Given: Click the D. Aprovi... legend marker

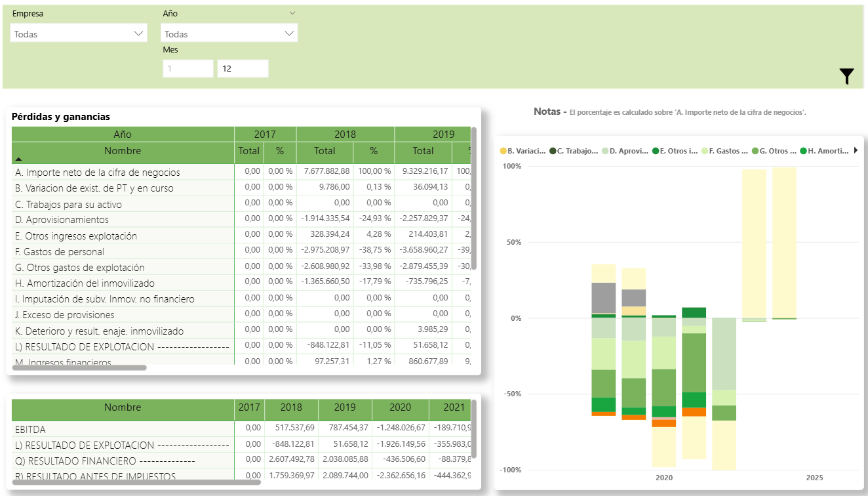Looking at the screenshot, I should coord(604,151).
